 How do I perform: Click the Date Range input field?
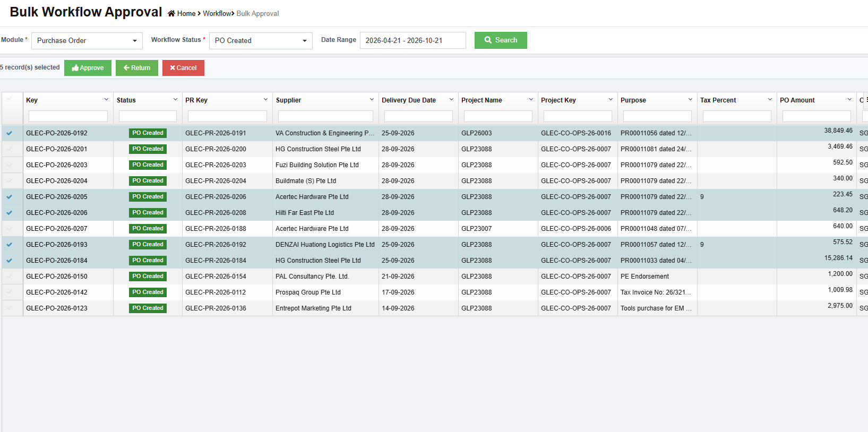pos(413,40)
